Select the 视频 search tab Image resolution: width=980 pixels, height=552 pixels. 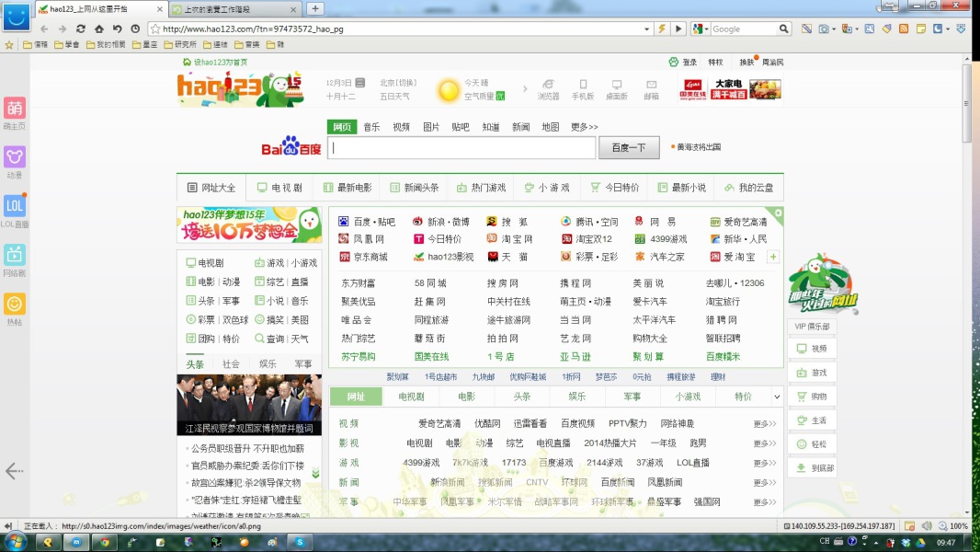(401, 127)
